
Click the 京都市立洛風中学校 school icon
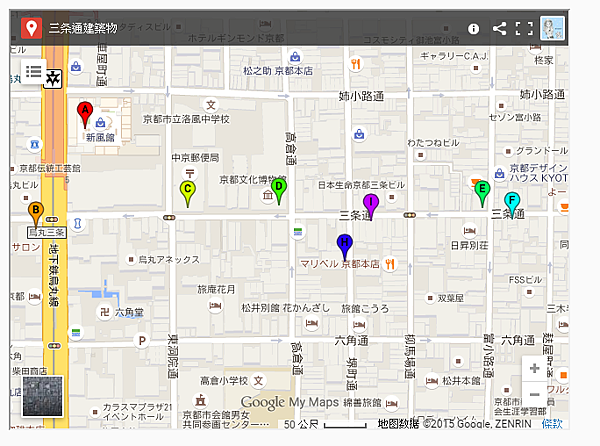click(211, 105)
